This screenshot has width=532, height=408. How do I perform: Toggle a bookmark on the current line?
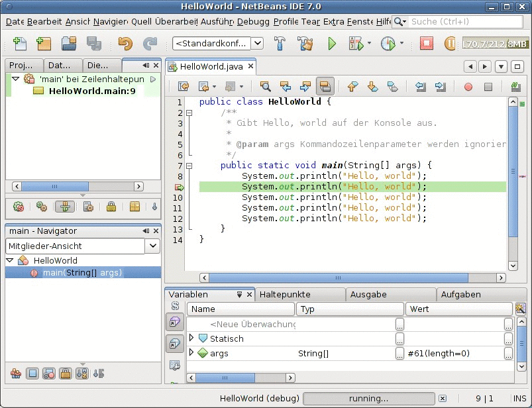pyautogui.click(x=393, y=87)
